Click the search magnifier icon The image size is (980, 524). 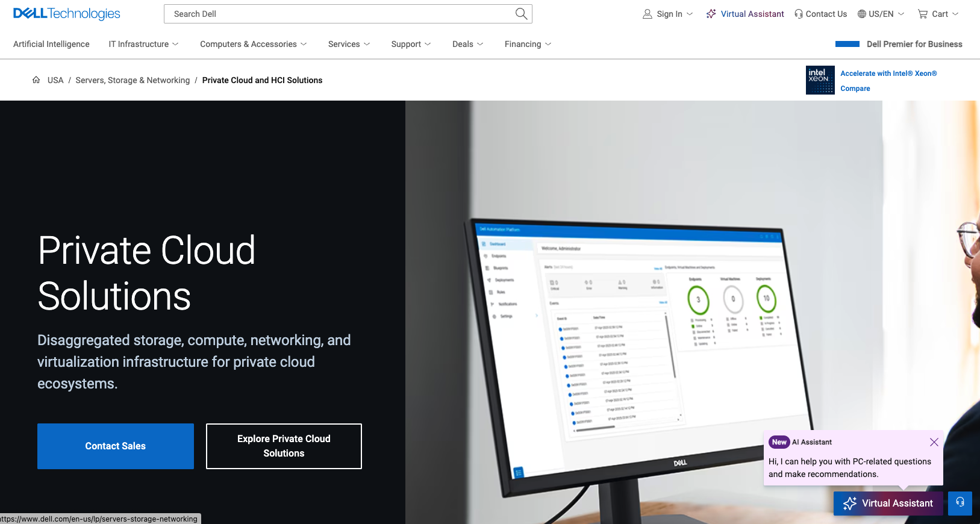[522, 14]
